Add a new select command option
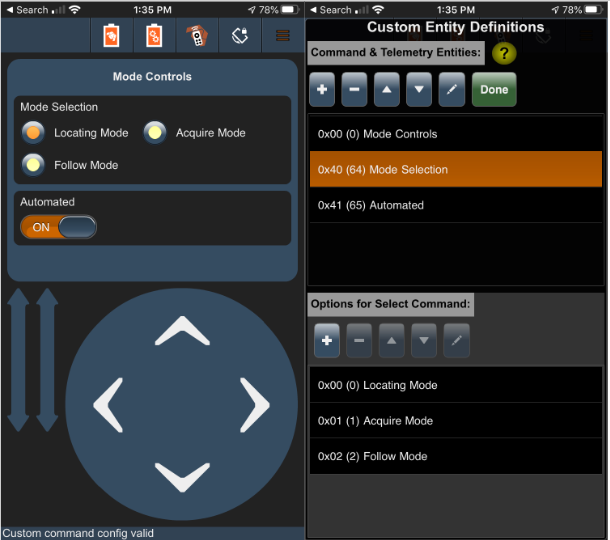The image size is (610, 540). (327, 340)
